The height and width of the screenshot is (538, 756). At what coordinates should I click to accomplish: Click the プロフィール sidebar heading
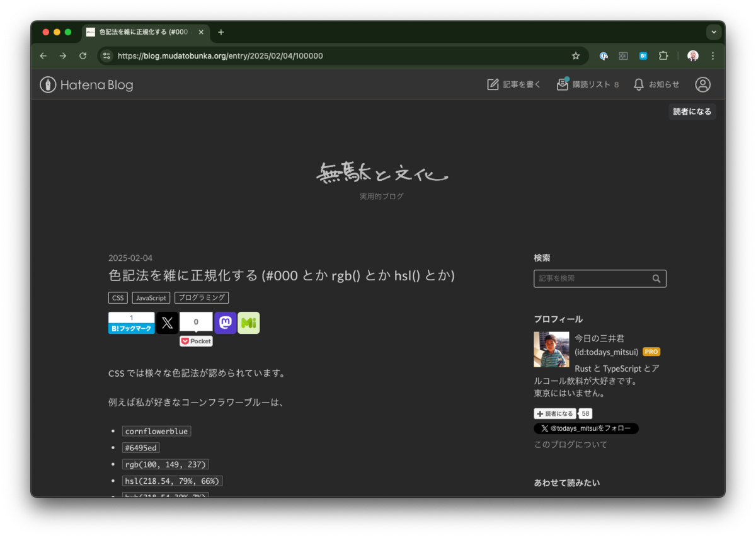tap(558, 319)
